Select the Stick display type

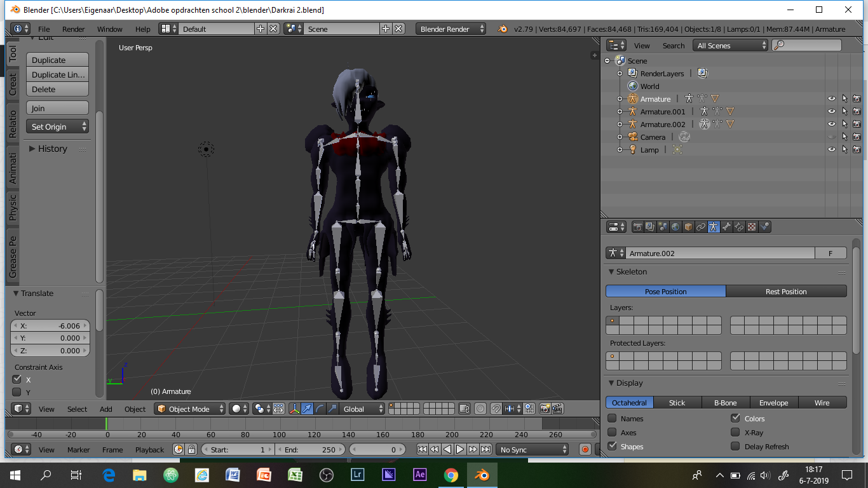pyautogui.click(x=677, y=402)
